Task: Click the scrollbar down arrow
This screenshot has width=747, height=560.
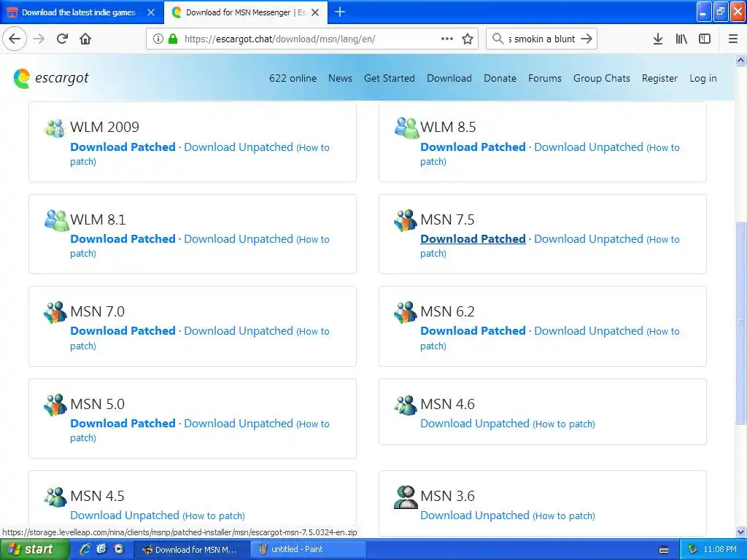Action: click(740, 532)
